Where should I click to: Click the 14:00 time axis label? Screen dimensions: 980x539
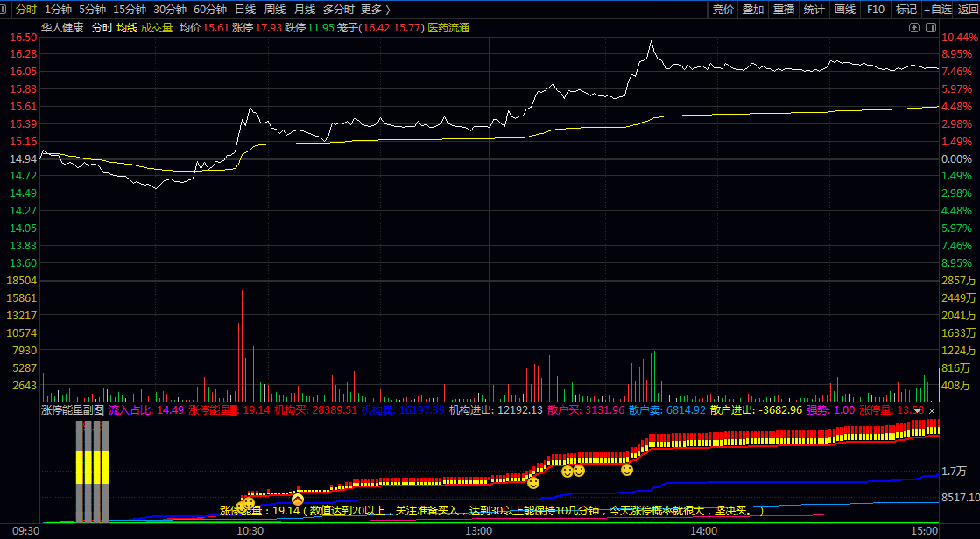pyautogui.click(x=704, y=531)
